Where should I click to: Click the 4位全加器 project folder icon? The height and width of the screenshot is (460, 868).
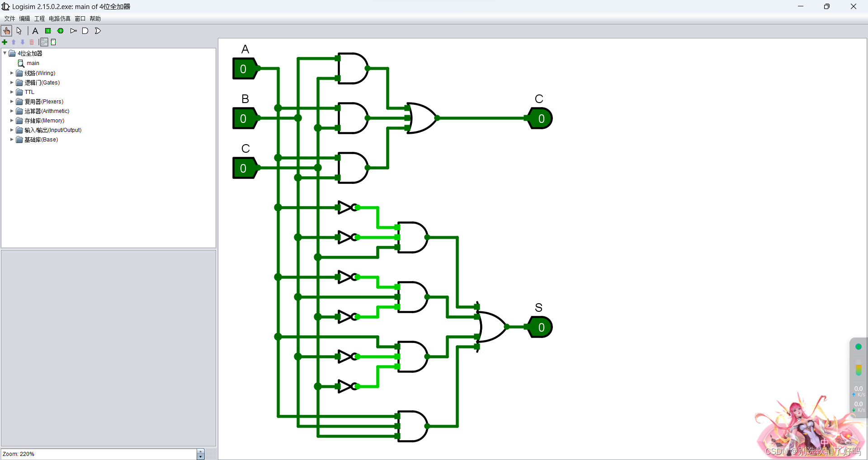12,53
